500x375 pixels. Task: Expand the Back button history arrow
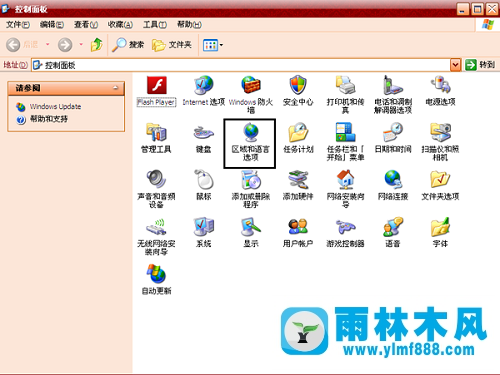click(48, 44)
